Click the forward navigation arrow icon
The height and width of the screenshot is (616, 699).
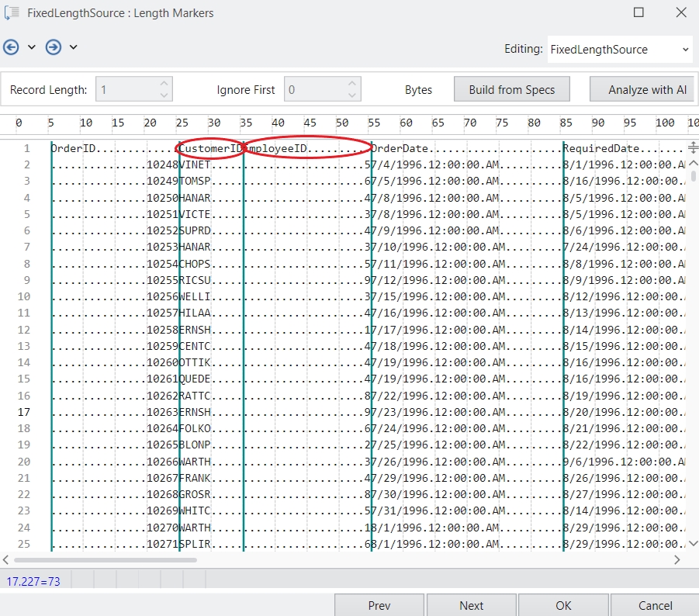tap(53, 47)
